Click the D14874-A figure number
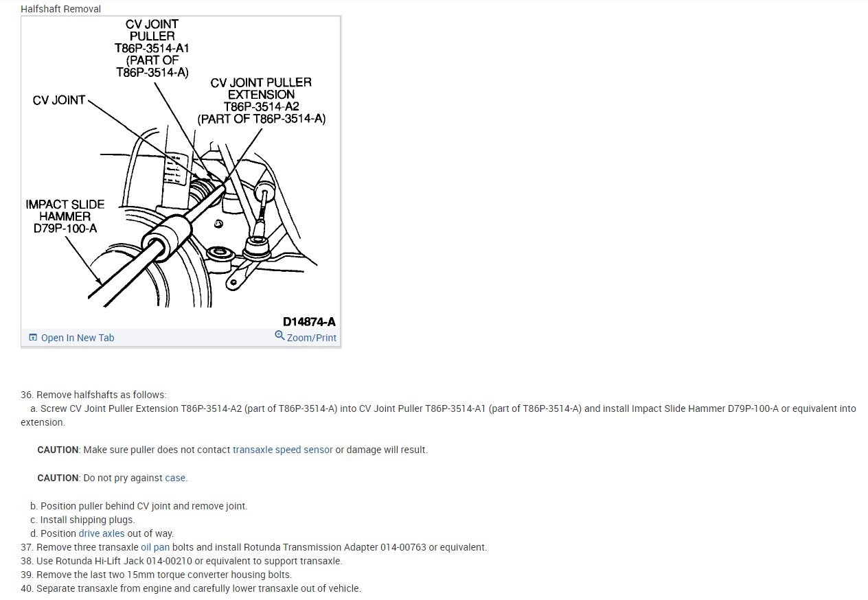Viewport: 868px width, 600px height. [309, 321]
